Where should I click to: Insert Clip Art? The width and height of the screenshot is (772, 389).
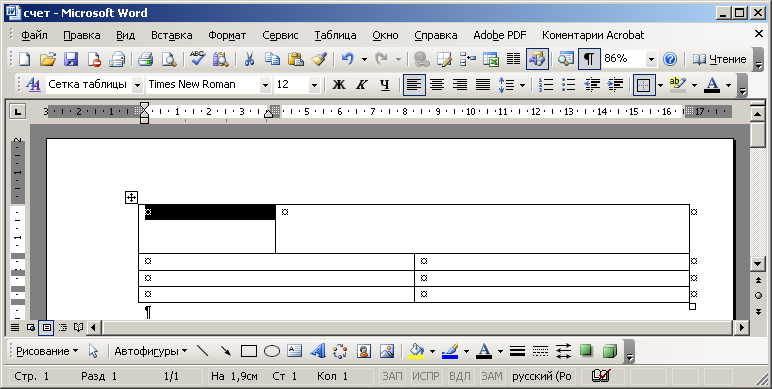point(364,351)
